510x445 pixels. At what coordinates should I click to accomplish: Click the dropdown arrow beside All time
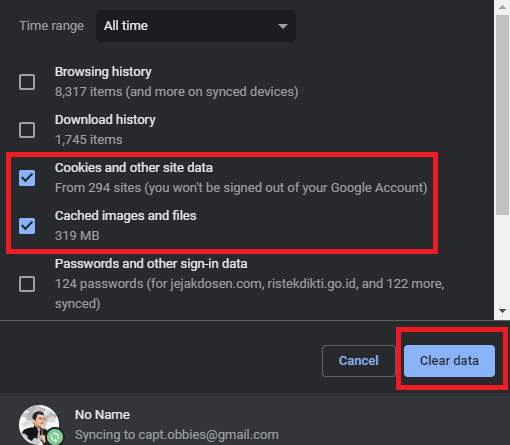coord(283,26)
